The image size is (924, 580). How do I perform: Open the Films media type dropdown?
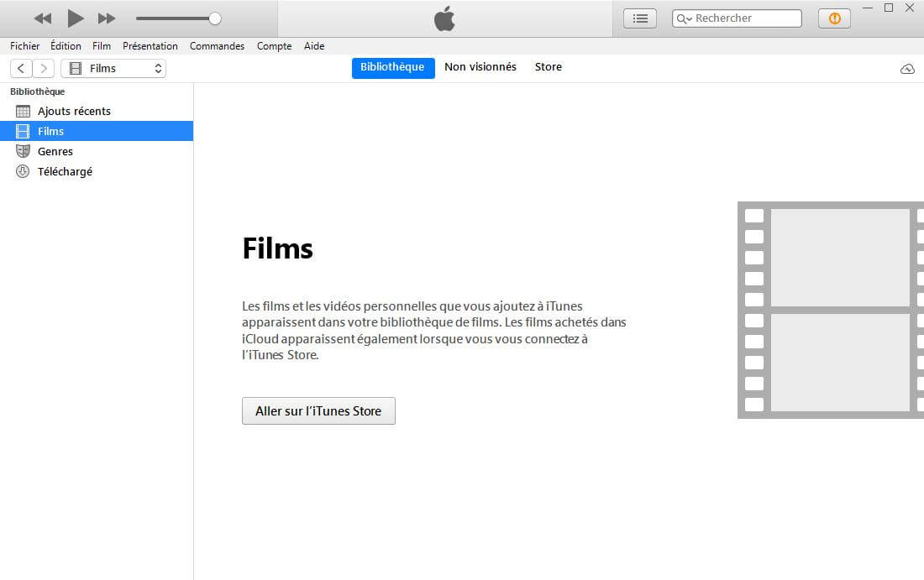click(113, 68)
